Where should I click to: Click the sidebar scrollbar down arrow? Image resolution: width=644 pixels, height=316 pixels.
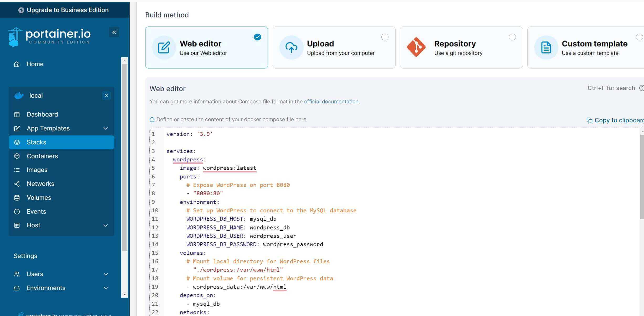tap(124, 294)
